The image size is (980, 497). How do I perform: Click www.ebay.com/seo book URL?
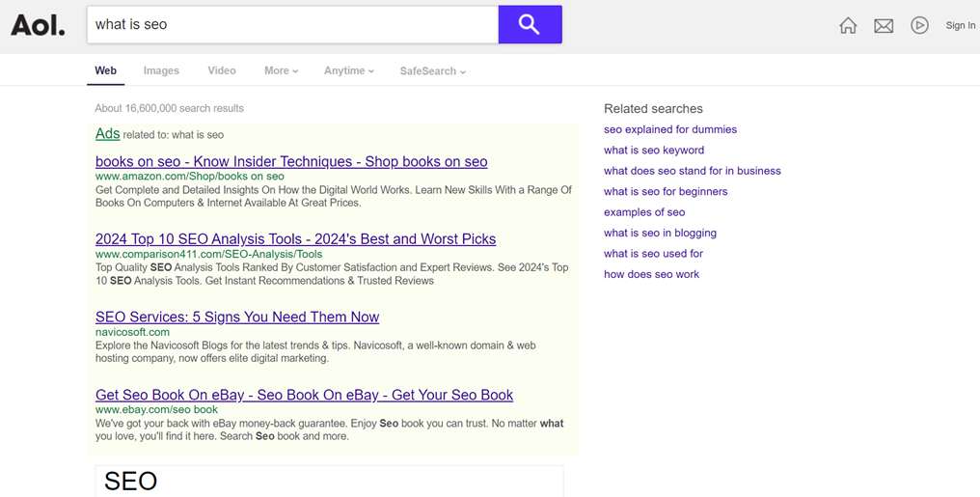point(157,409)
